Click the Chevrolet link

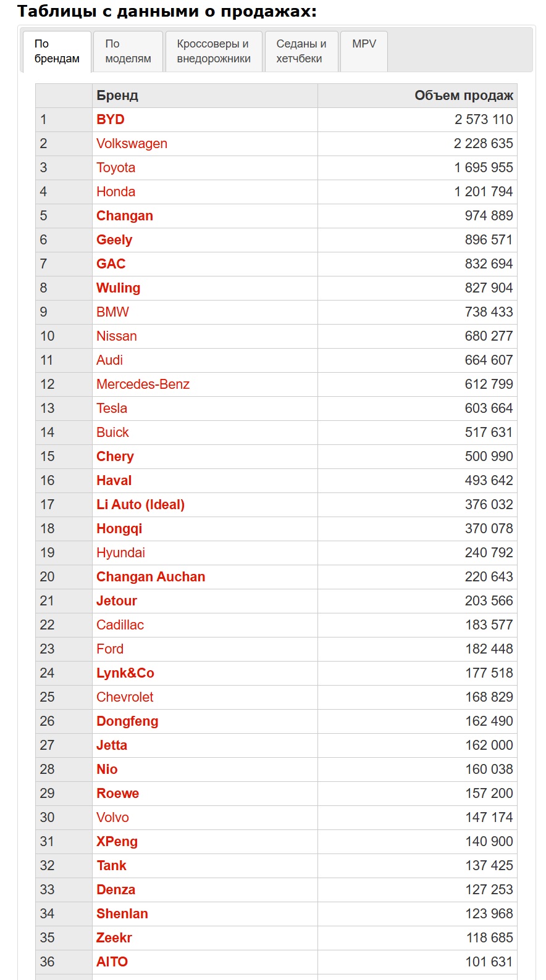point(125,697)
